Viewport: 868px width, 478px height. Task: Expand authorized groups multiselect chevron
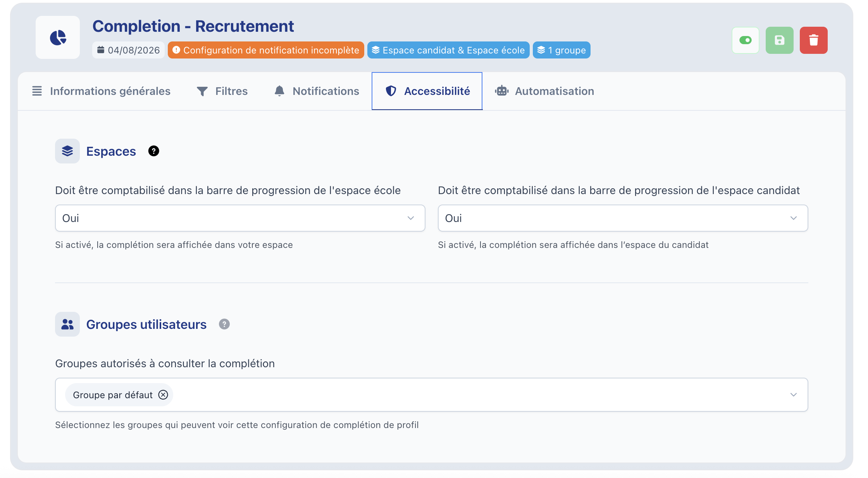pyautogui.click(x=793, y=395)
